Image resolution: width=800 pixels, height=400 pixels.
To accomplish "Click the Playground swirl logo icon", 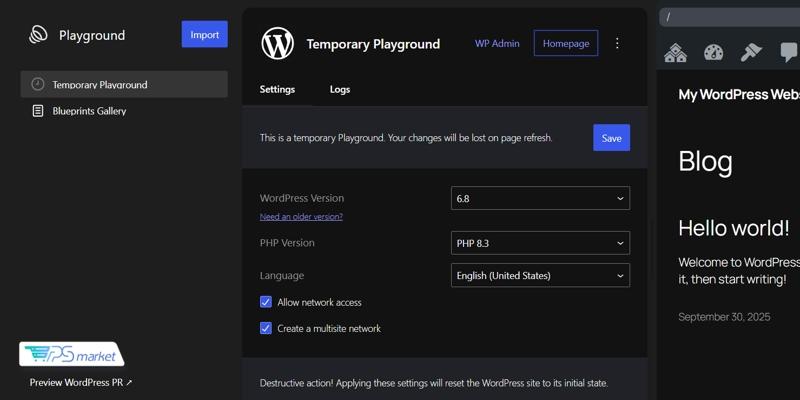I will coord(38,35).
